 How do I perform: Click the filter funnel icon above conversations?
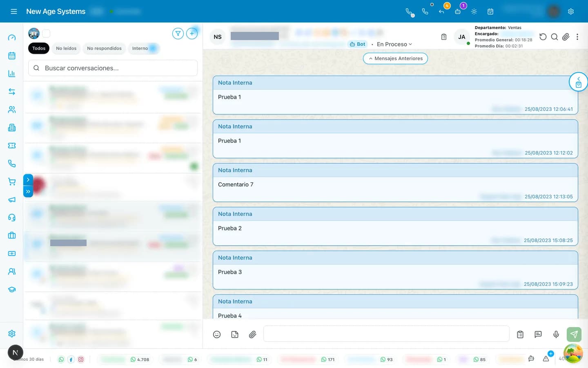tap(178, 34)
